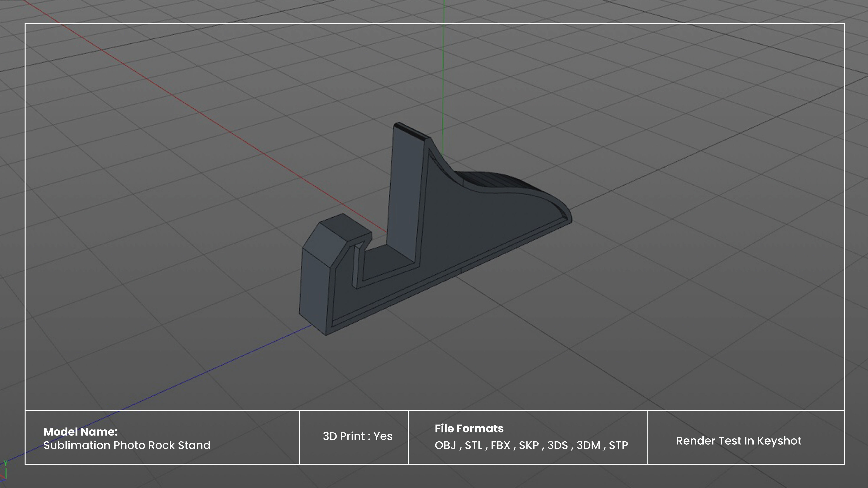The image size is (868, 488).
Task: Click the '3D Print : Yes' text
Action: point(358,436)
